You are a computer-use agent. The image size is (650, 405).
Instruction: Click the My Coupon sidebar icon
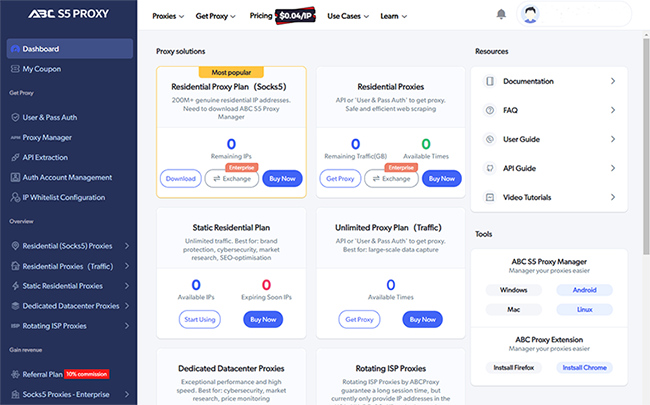(x=13, y=69)
